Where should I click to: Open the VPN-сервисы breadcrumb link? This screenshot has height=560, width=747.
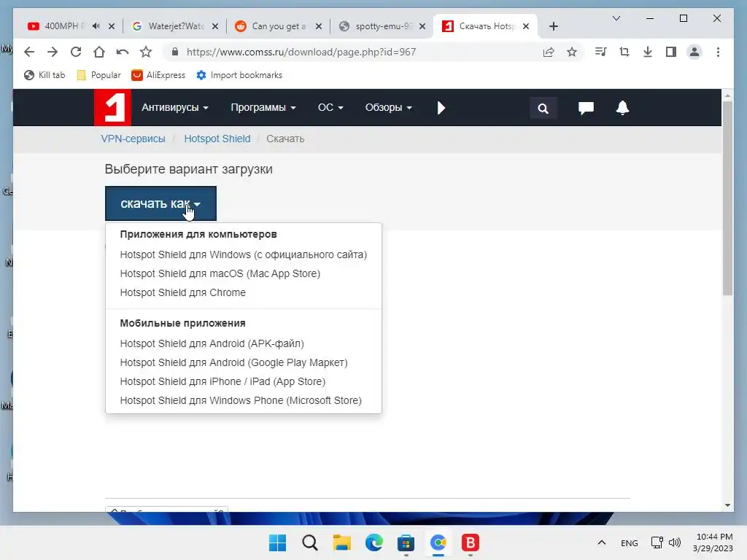[133, 139]
